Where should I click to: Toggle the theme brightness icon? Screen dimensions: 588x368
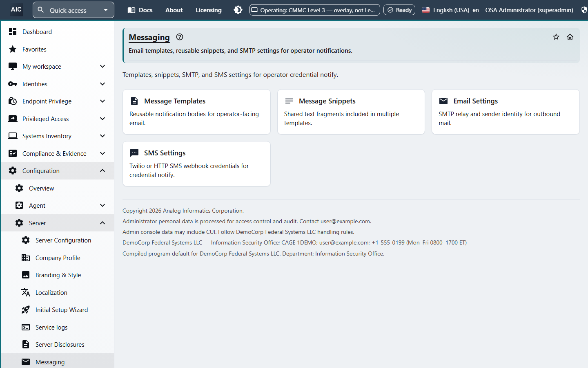coord(238,10)
